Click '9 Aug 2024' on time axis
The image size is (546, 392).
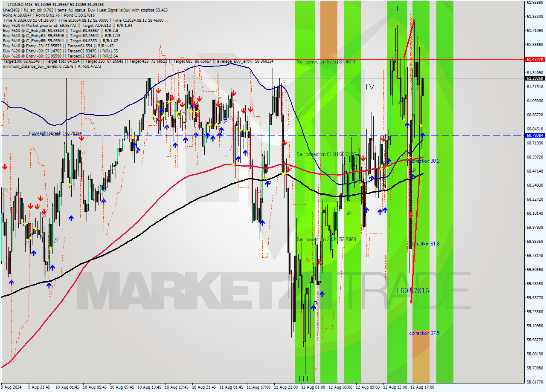pyautogui.click(x=11, y=387)
